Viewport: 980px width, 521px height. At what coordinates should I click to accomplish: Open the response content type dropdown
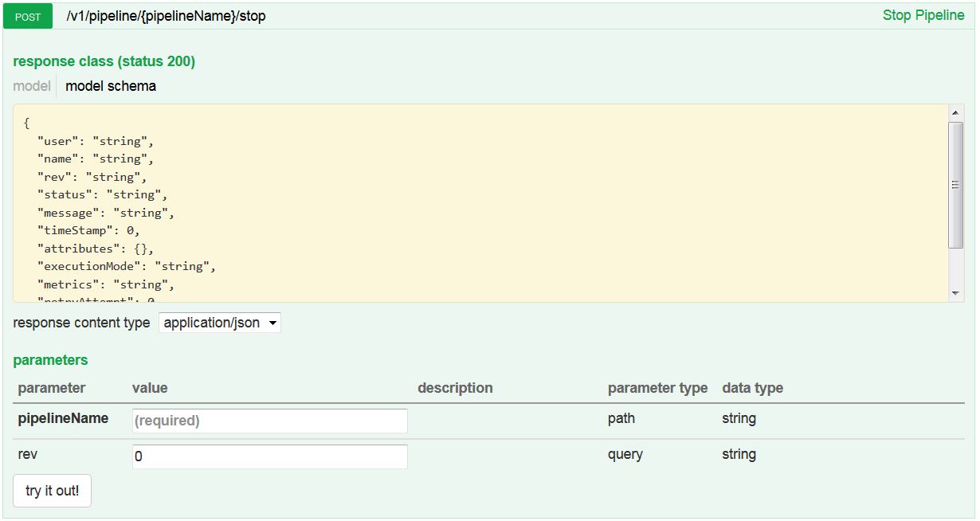click(220, 323)
